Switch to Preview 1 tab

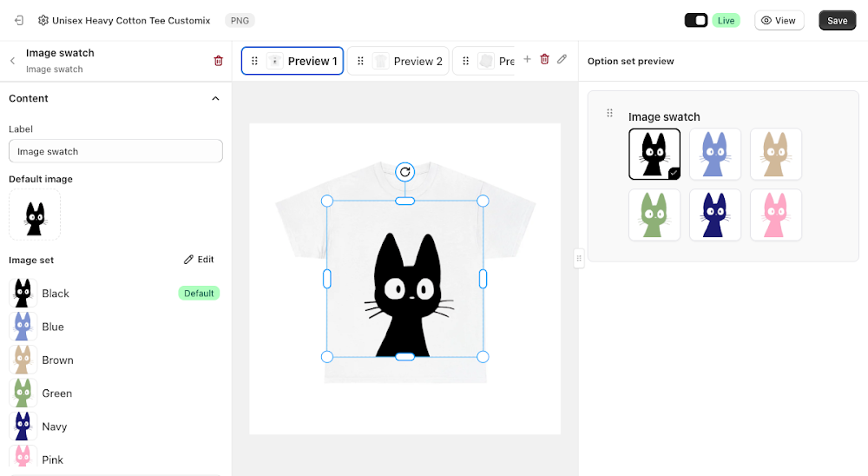(x=293, y=61)
